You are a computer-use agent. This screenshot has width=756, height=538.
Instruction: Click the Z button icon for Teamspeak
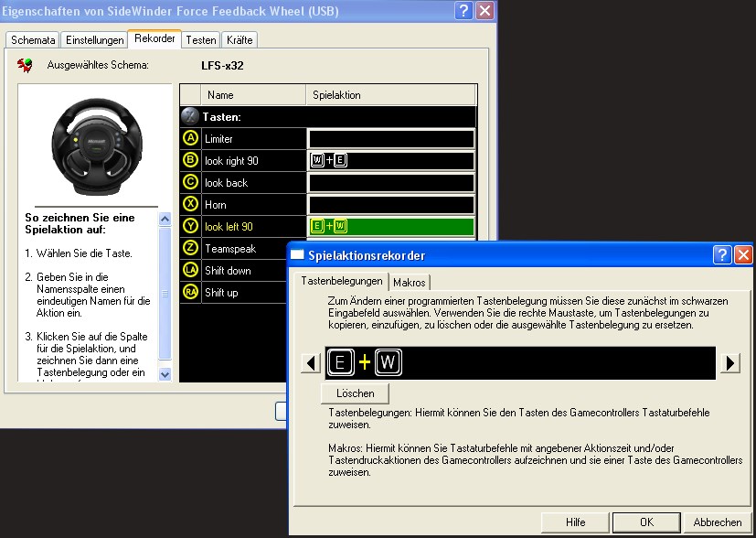(191, 248)
